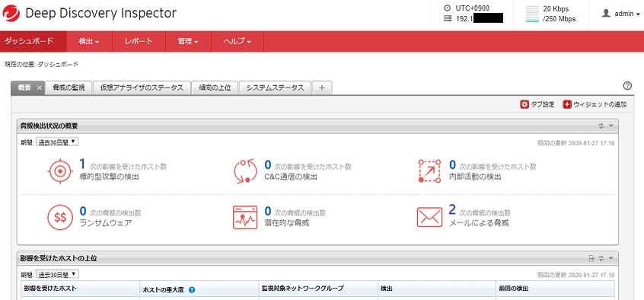
Task: Expand the ヘルプ menu
Action: coord(238,42)
